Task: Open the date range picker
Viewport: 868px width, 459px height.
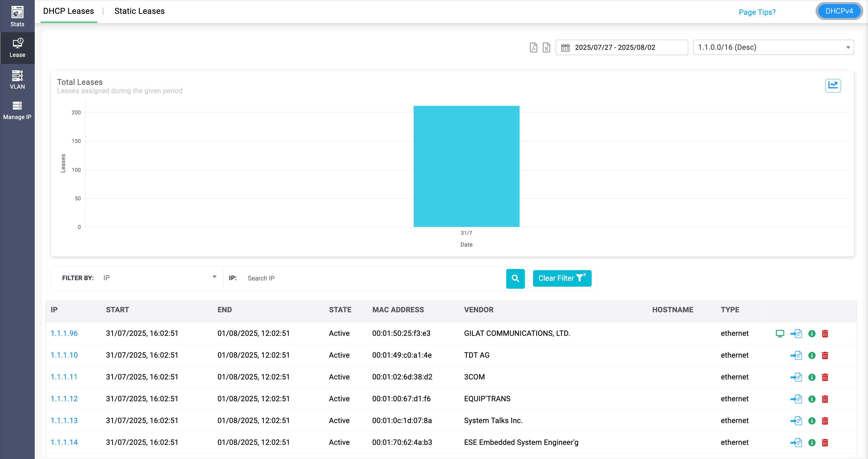Action: (621, 47)
